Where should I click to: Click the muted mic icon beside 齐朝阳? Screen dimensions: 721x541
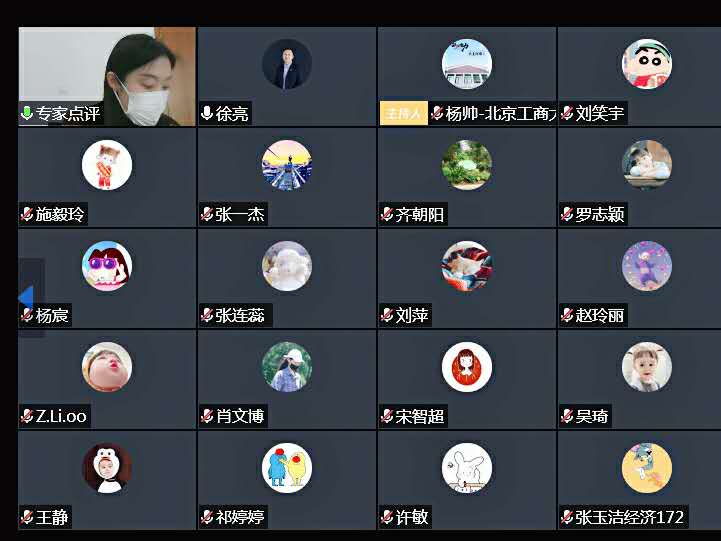pos(387,214)
